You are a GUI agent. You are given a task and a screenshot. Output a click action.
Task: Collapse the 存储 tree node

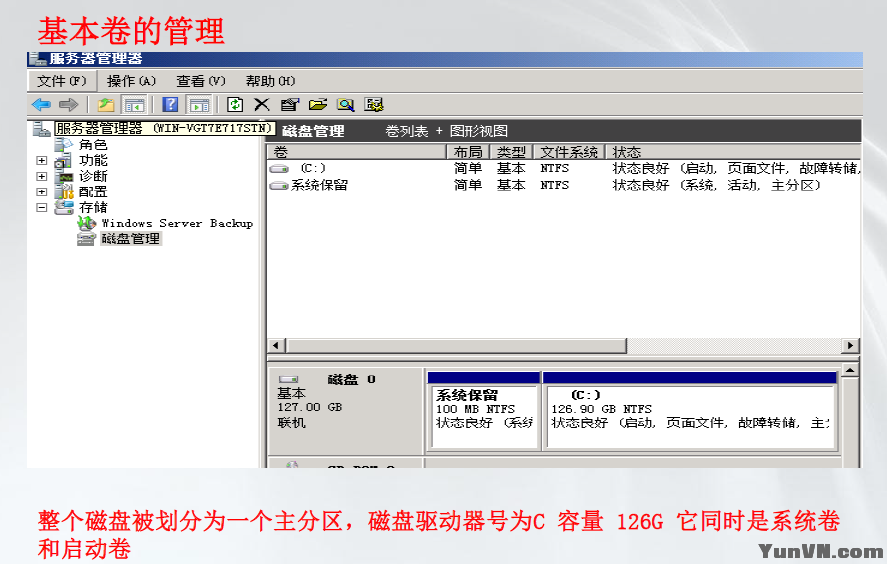41,208
